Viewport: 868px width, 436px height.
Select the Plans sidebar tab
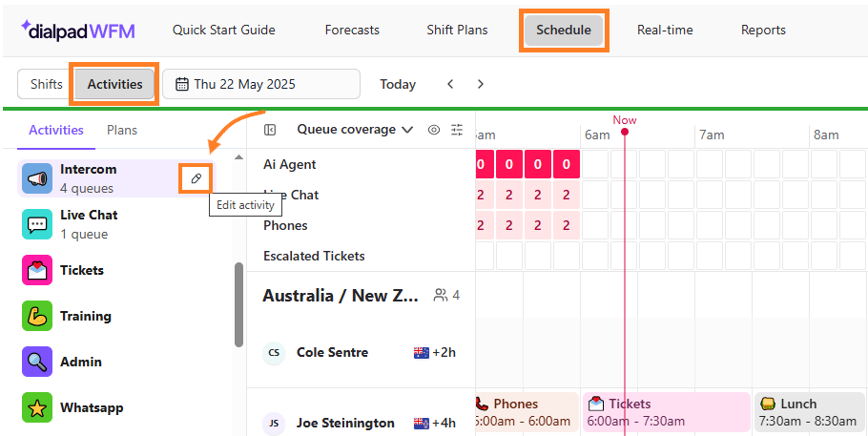122,130
